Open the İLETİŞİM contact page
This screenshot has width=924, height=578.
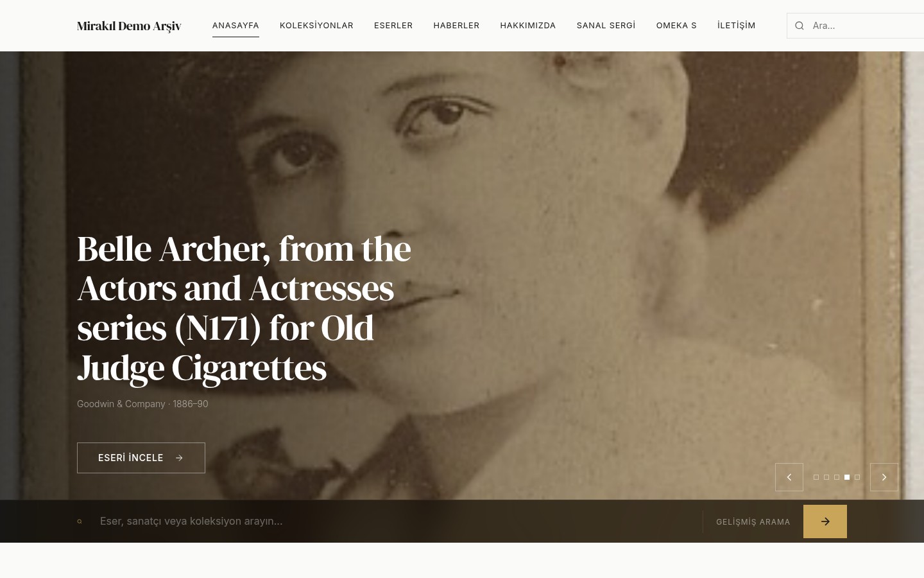point(736,26)
